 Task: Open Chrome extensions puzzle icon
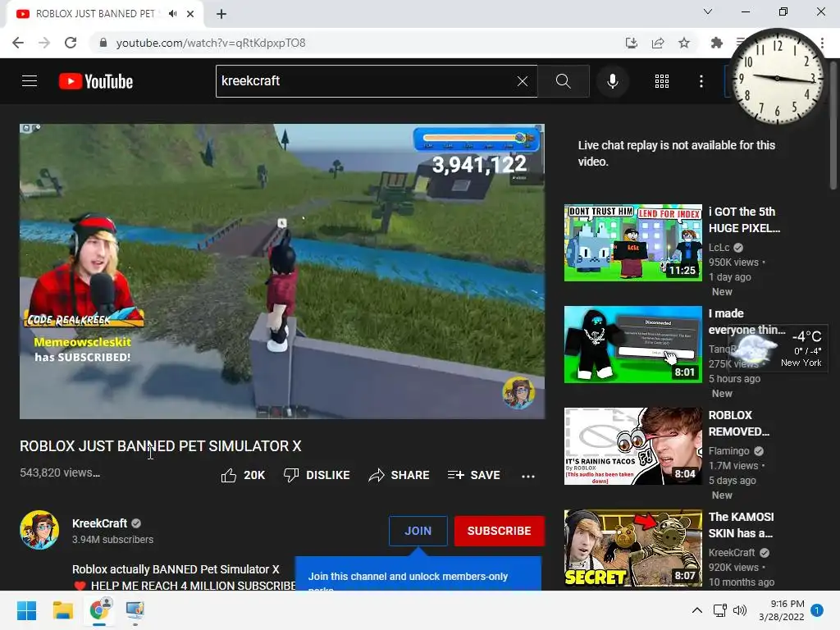click(x=716, y=43)
